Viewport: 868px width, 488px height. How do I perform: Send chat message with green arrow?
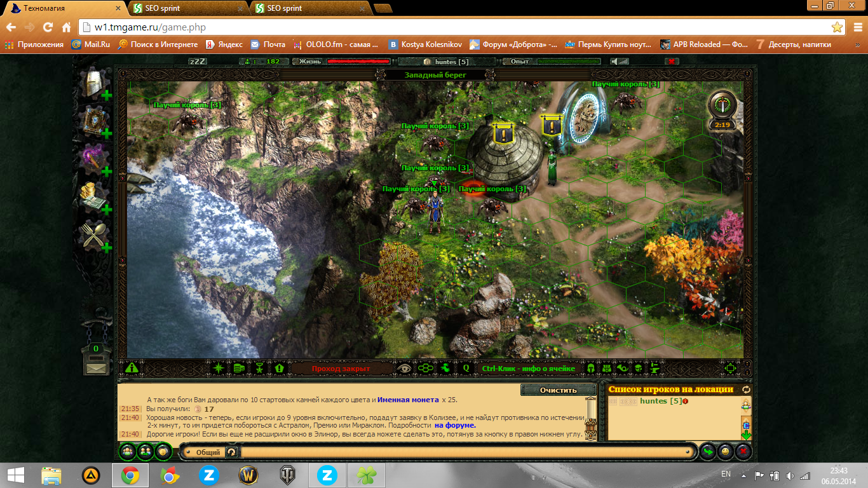coord(708,452)
